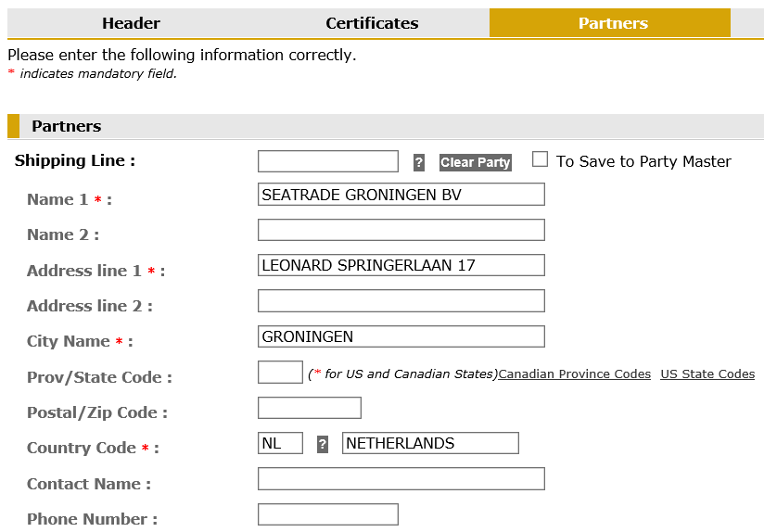Click the Contact Name input field

pyautogui.click(x=401, y=479)
